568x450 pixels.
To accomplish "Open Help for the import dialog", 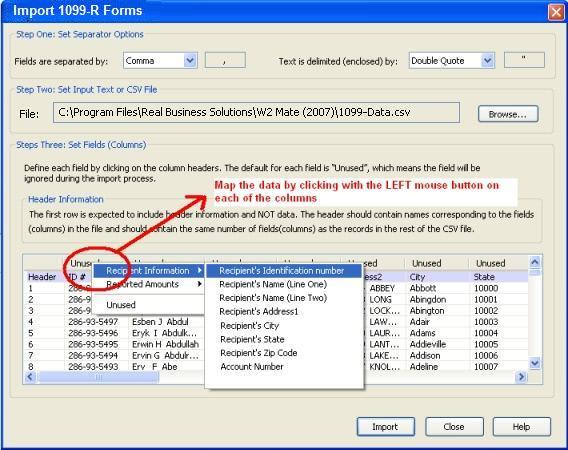I will click(521, 427).
